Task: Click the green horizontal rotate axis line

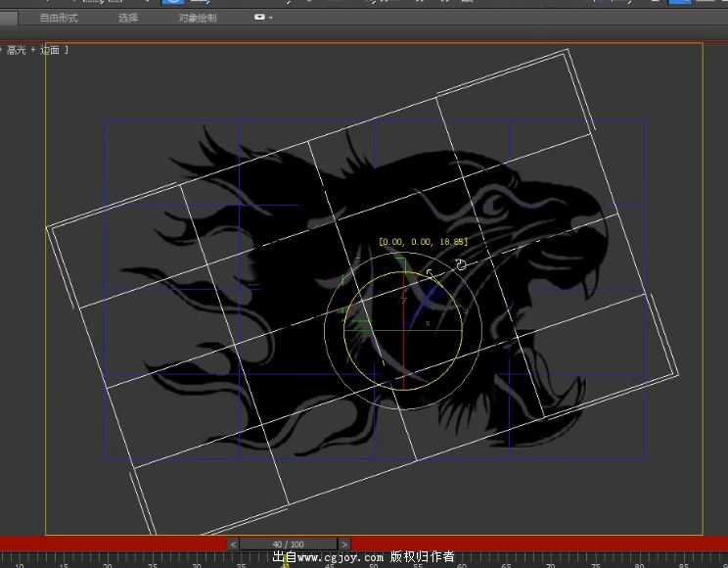Action: (x=431, y=330)
